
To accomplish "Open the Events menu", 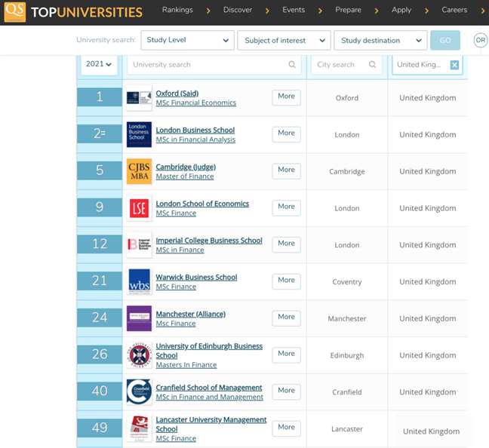I will click(294, 10).
